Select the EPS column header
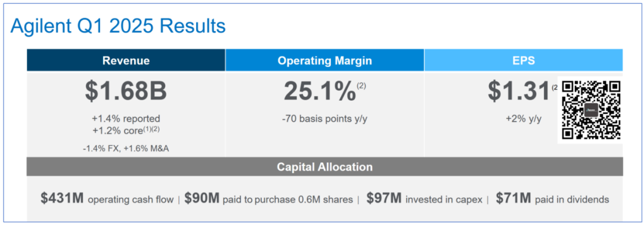Image resolution: width=644 pixels, height=225 pixels. 524,60
